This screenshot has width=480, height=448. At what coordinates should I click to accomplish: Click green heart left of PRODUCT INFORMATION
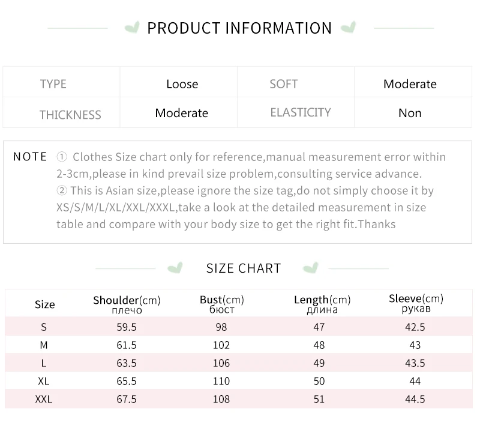pyautogui.click(x=132, y=27)
